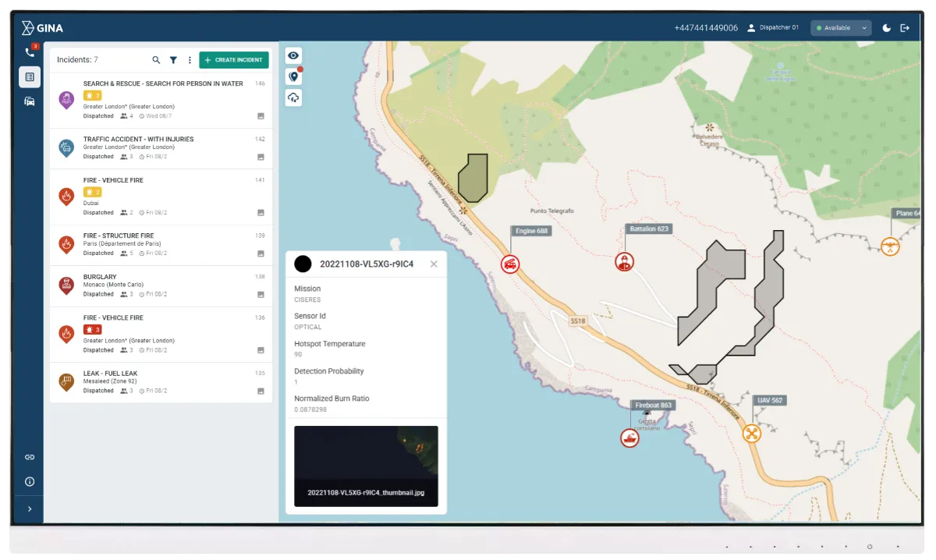Close the 20221108-VL5XG-r9IC4 detail popup
The height and width of the screenshot is (560, 936).
coord(434,264)
